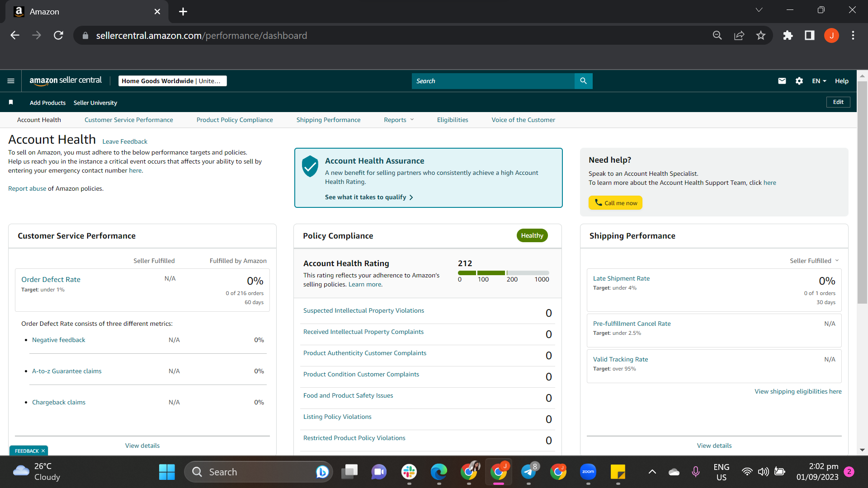Open the Add Products link
This screenshot has height=488, width=868.
47,103
